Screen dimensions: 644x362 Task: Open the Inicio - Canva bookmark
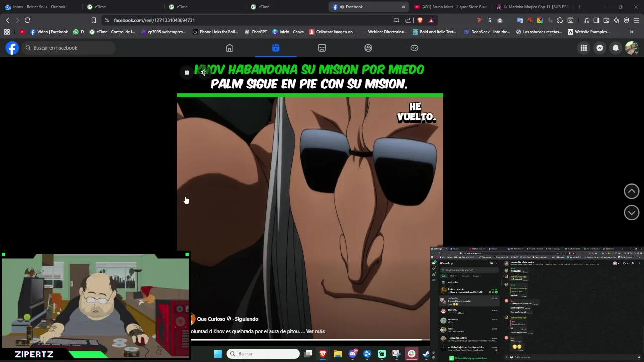click(288, 32)
